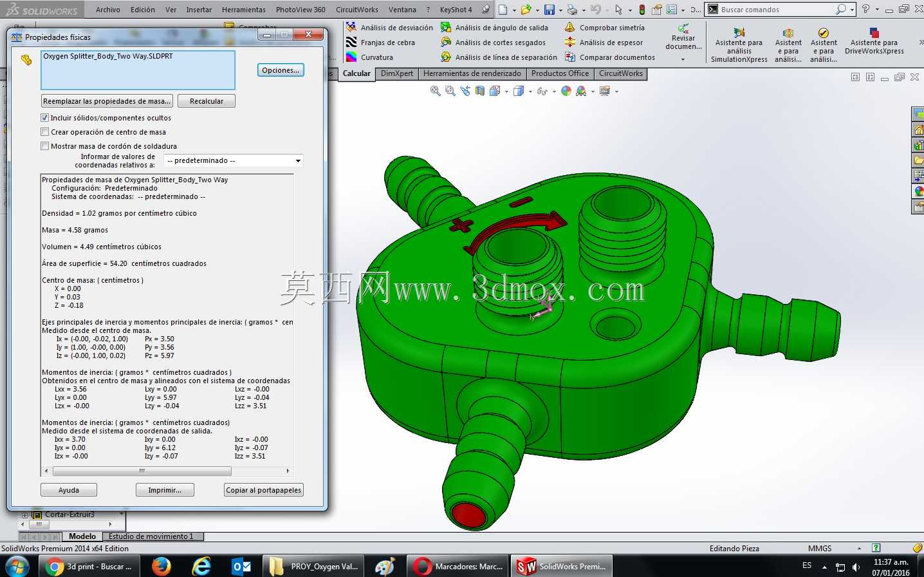
Task: Open the PhotoView 360 menu
Action: click(300, 10)
